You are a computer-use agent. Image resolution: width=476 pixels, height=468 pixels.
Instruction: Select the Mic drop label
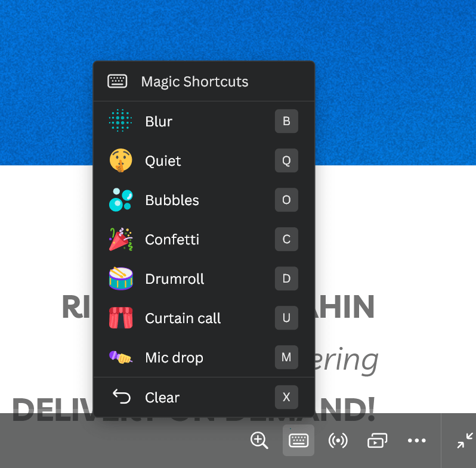(x=174, y=358)
